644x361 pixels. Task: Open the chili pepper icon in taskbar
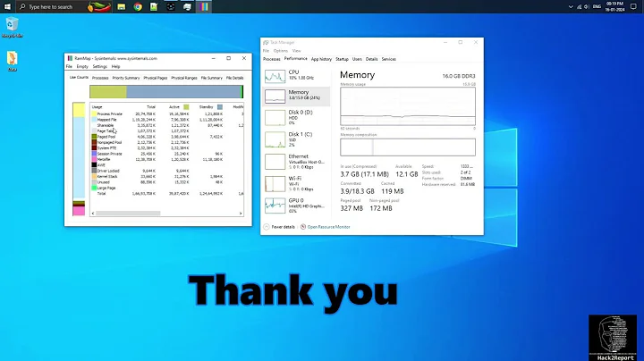98,7
